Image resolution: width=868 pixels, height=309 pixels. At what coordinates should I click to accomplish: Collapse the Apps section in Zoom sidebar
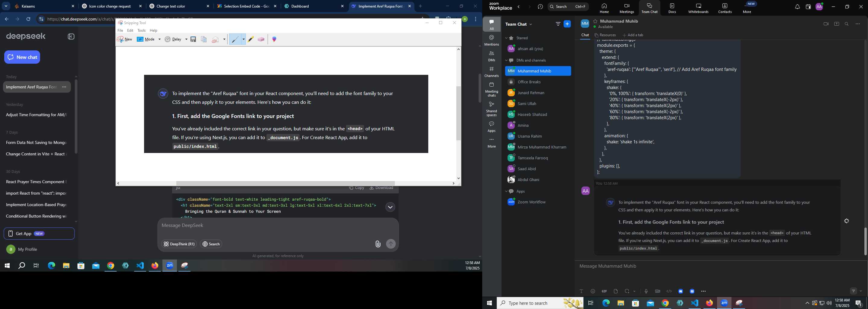coord(506,191)
